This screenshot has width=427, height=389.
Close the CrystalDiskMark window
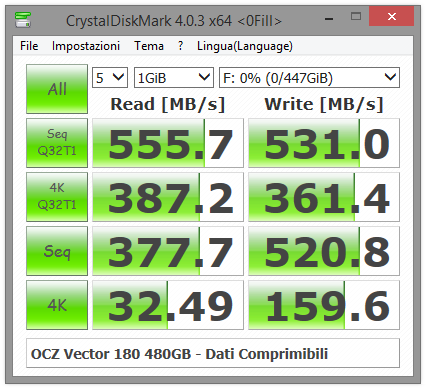click(391, 17)
